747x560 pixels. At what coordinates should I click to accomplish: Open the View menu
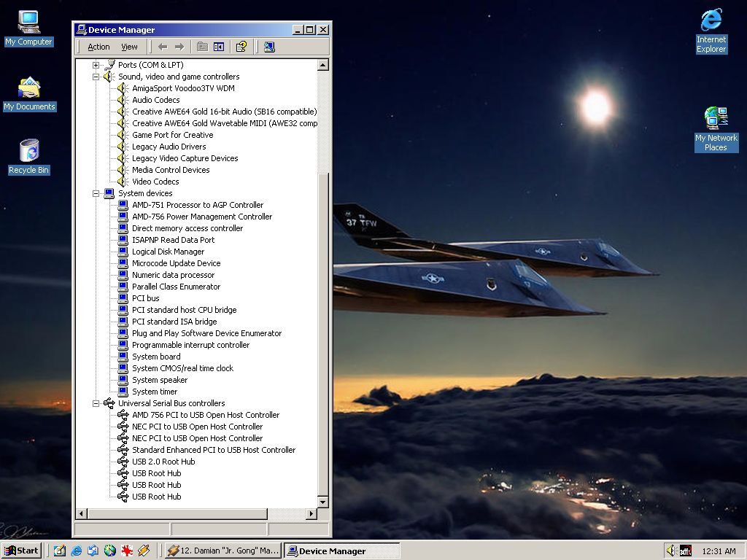click(129, 47)
